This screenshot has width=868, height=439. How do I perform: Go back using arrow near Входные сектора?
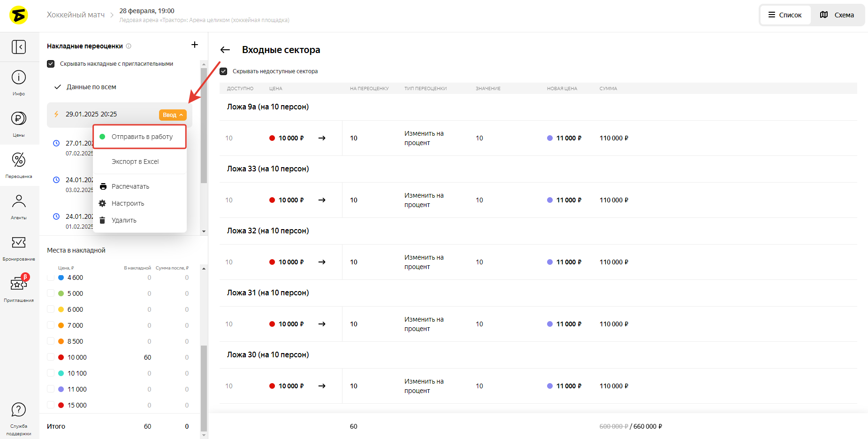[x=225, y=50]
